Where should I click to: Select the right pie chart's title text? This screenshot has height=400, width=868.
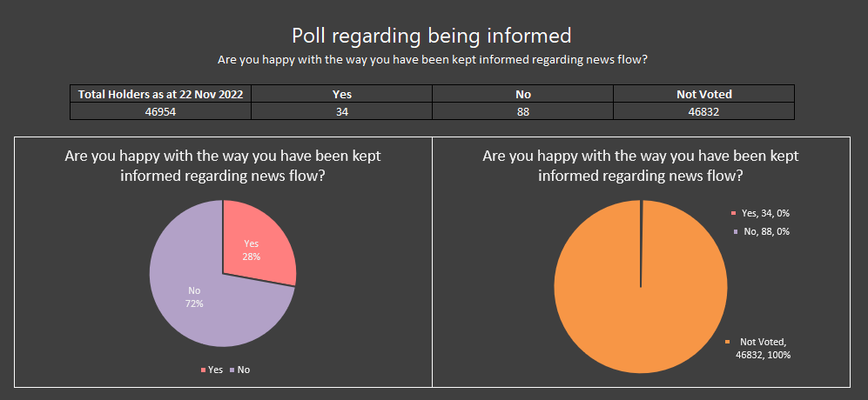point(641,165)
